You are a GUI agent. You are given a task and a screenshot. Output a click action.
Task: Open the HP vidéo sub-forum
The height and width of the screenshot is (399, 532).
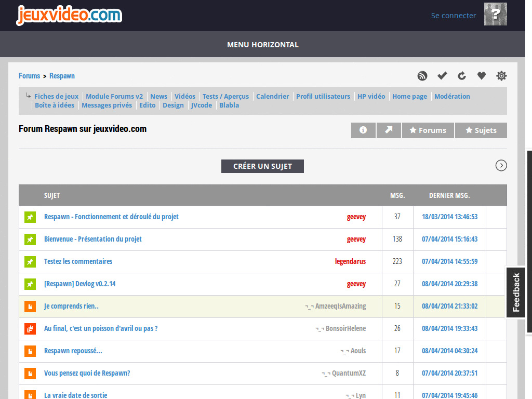(371, 96)
